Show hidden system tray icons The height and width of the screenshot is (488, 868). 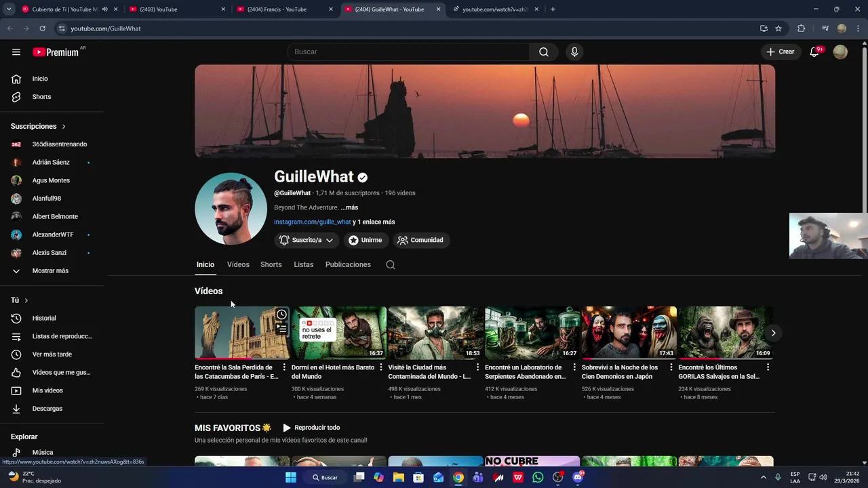coord(763,477)
